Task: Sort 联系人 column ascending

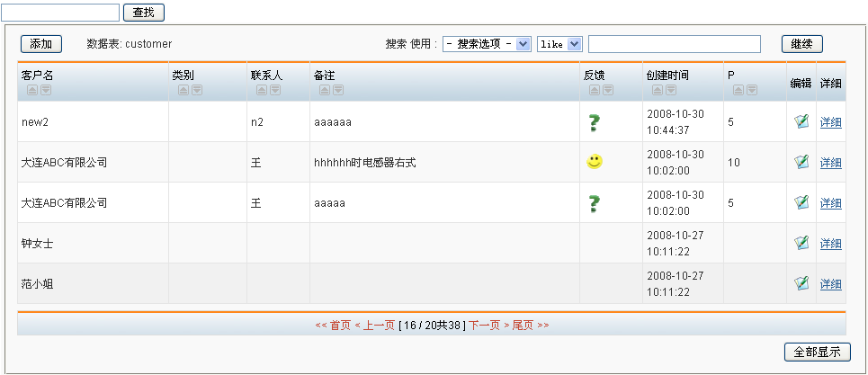Action: [262, 90]
